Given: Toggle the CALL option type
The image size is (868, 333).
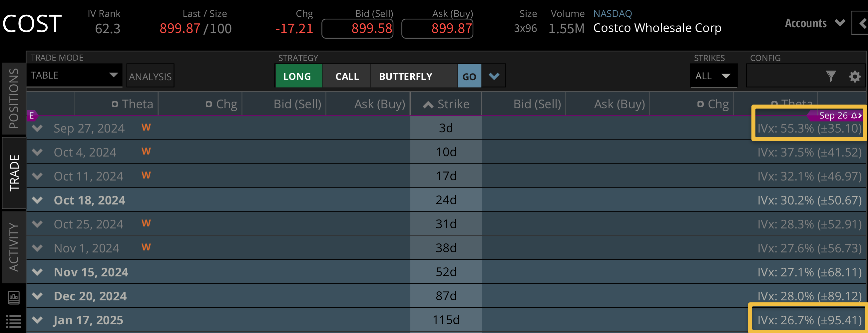Looking at the screenshot, I should (347, 77).
